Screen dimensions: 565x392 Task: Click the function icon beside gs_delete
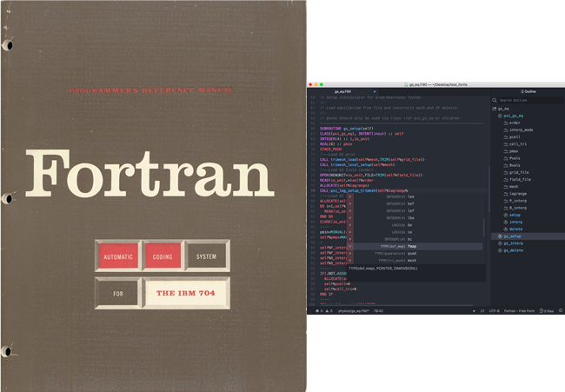pyautogui.click(x=500, y=250)
